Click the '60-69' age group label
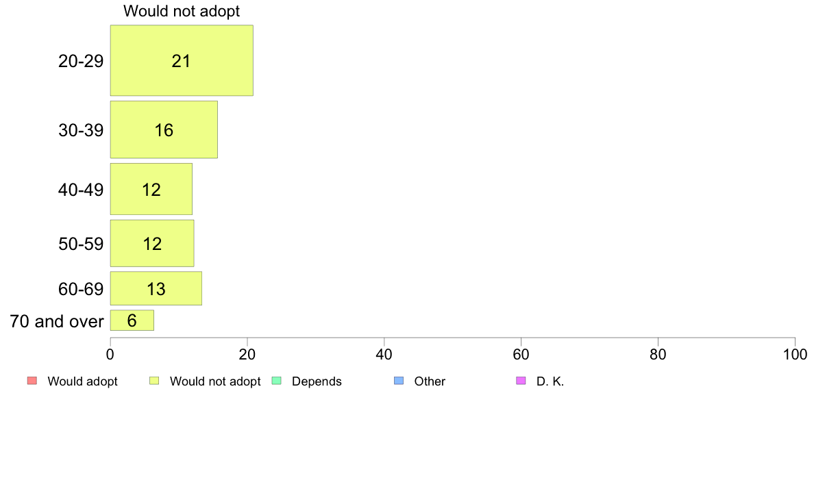The height and width of the screenshot is (504, 814). click(81, 289)
